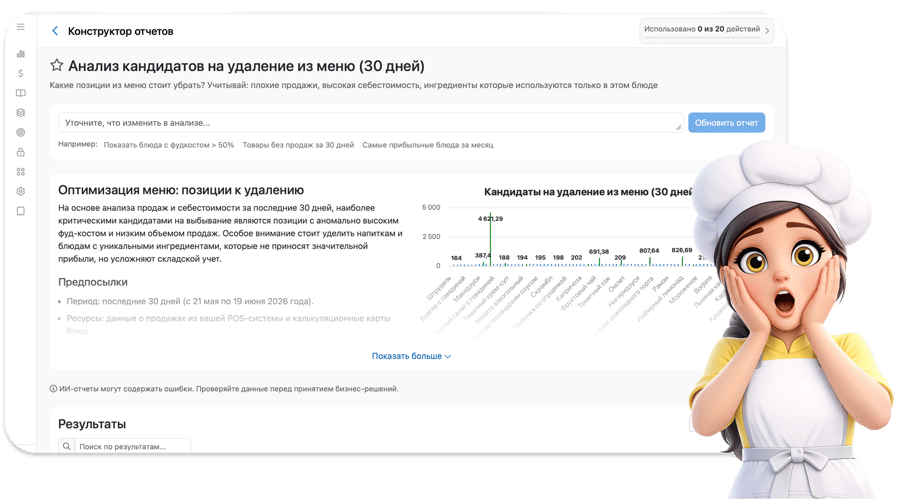Click the chart axis label 5 000
The height and width of the screenshot is (499, 900).
tap(431, 207)
